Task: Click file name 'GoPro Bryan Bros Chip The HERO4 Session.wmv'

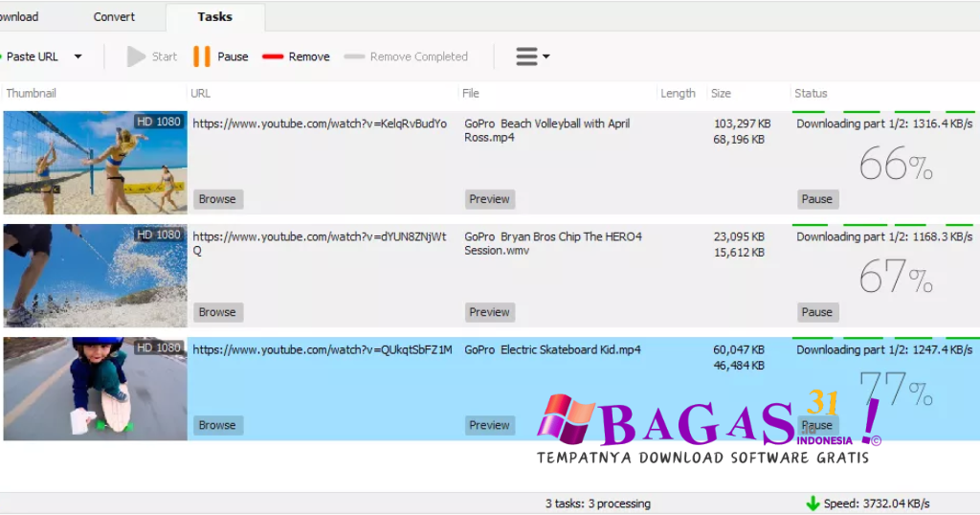Action: click(x=553, y=244)
